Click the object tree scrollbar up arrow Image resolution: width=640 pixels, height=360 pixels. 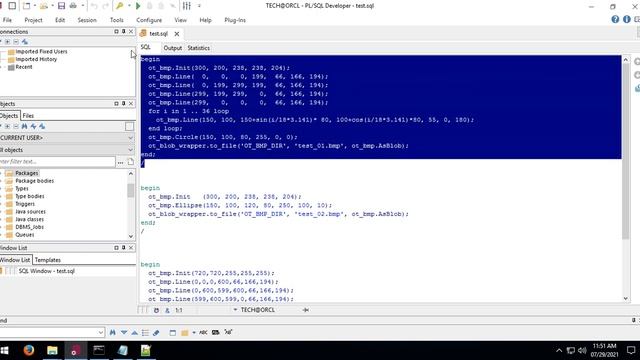tap(131, 173)
